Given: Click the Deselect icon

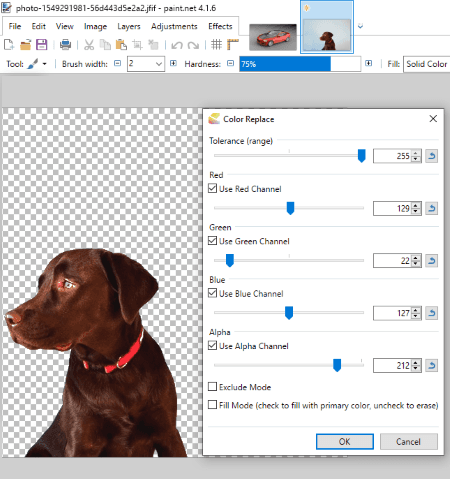Looking at the screenshot, I should click(x=153, y=44).
